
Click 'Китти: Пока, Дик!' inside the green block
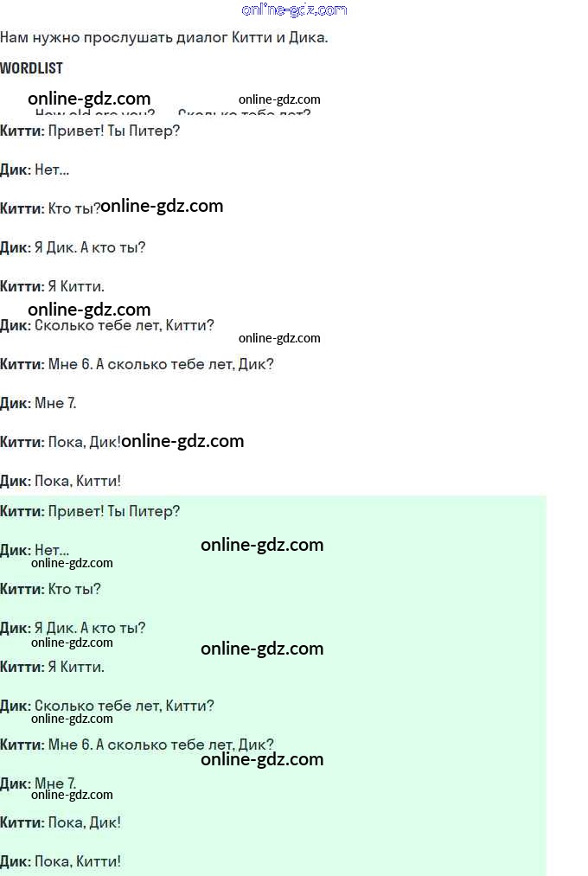[61, 823]
